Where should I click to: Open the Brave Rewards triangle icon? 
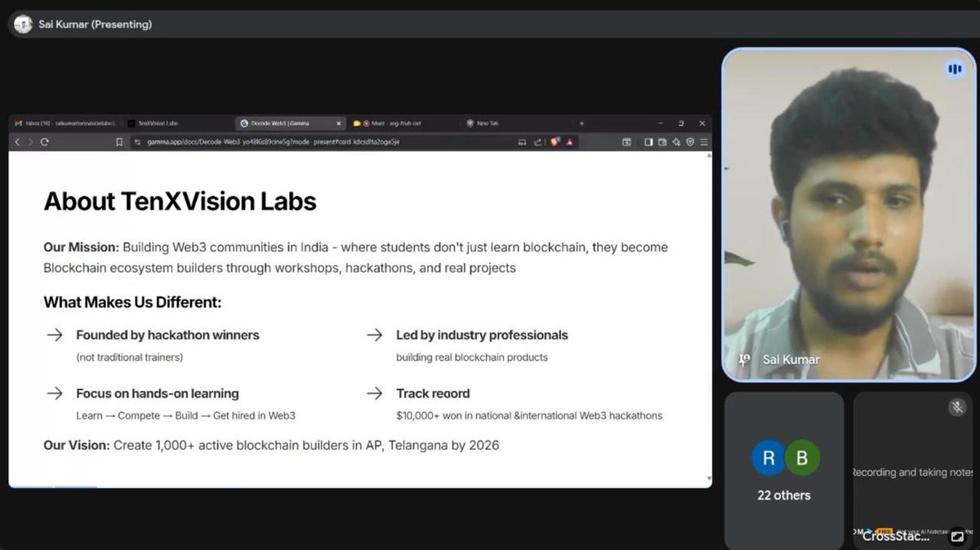tap(570, 142)
